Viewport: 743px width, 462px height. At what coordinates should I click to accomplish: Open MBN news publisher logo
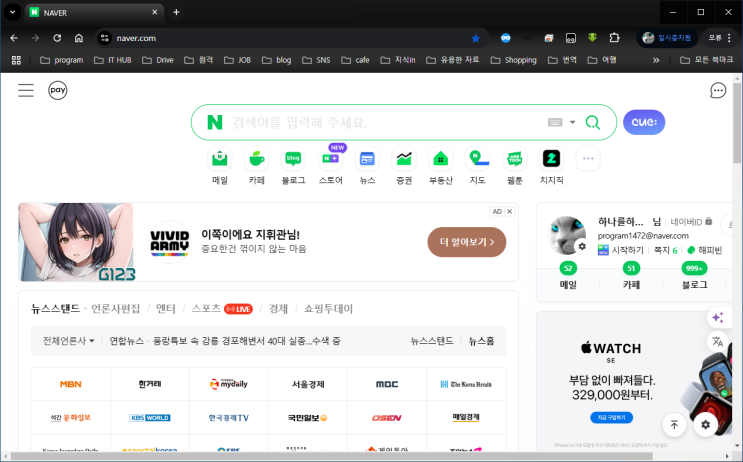pos(71,384)
